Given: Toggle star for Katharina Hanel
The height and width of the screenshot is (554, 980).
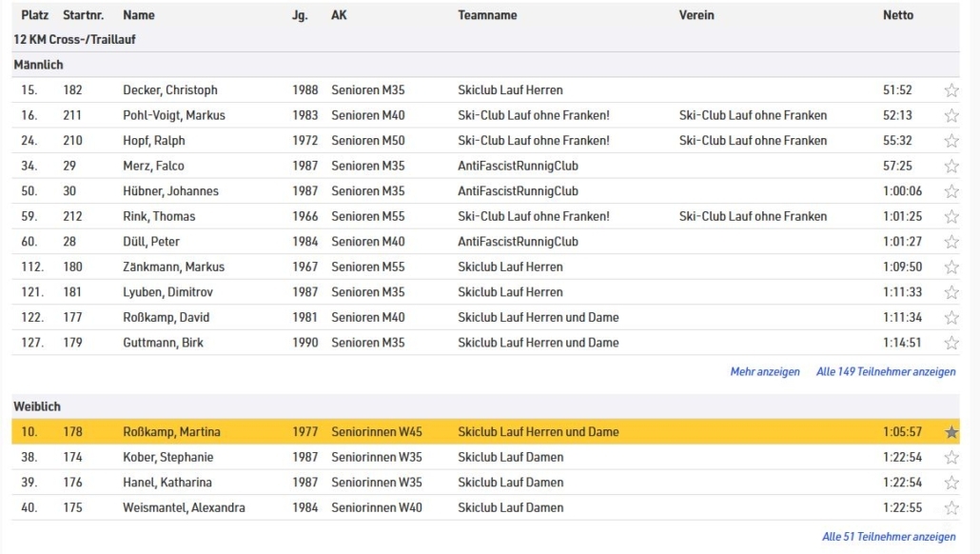Looking at the screenshot, I should pyautogui.click(x=951, y=483).
